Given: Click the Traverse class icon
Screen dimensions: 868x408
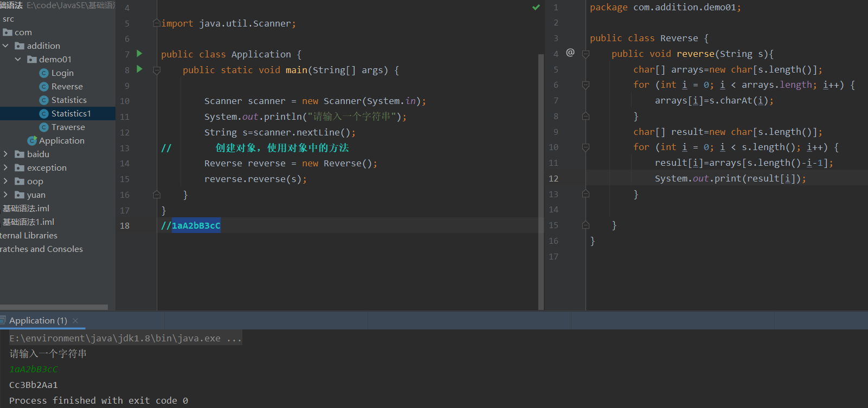Looking at the screenshot, I should click(x=44, y=127).
